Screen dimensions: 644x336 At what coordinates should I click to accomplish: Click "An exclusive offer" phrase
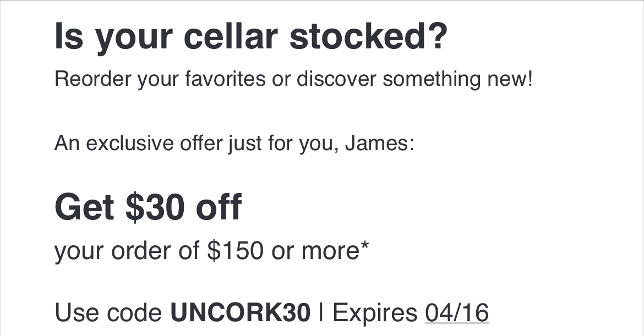139,143
